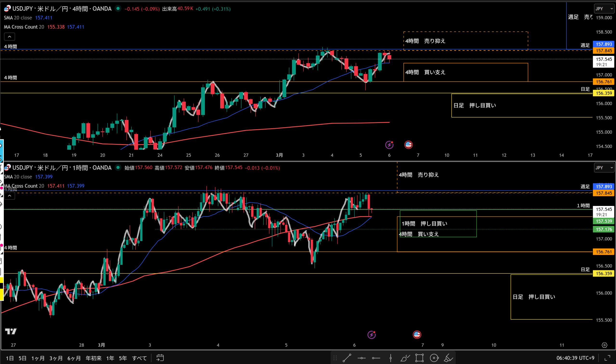Click the すべて range button
Viewport: 616px width, 364px height.
point(139,358)
